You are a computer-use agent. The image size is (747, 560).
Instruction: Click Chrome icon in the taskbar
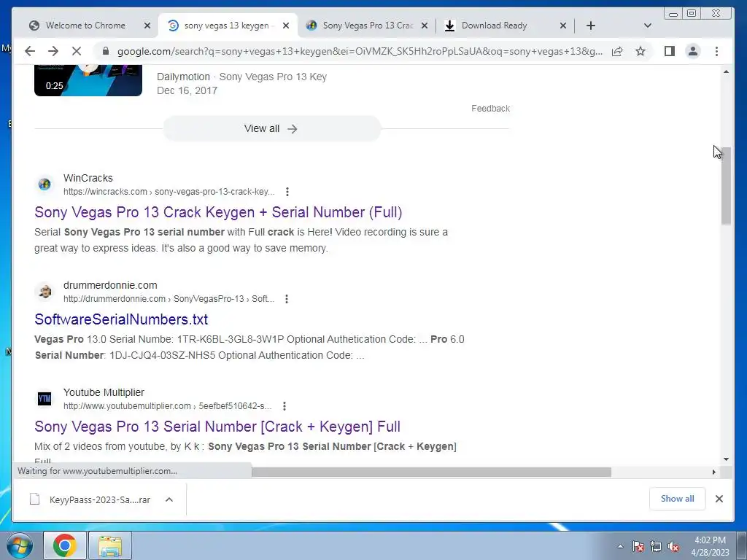(65, 545)
